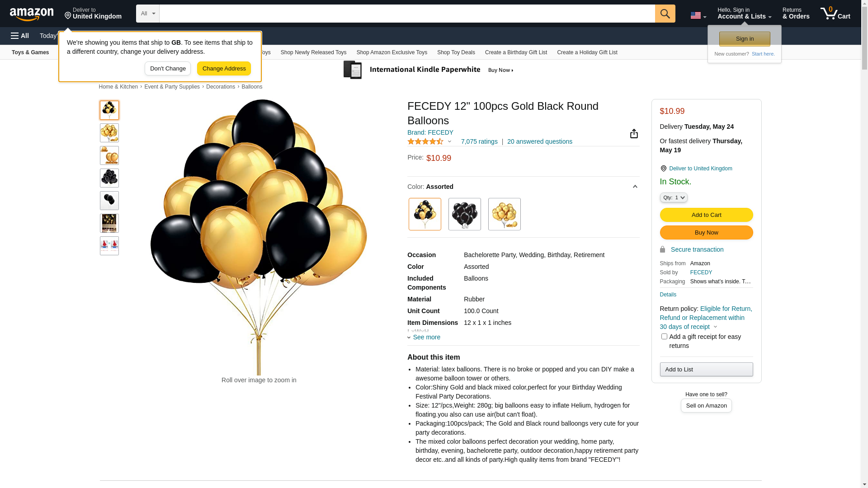The image size is (868, 488).
Task: Open Shop Toy Deals menu item
Action: pos(456,52)
